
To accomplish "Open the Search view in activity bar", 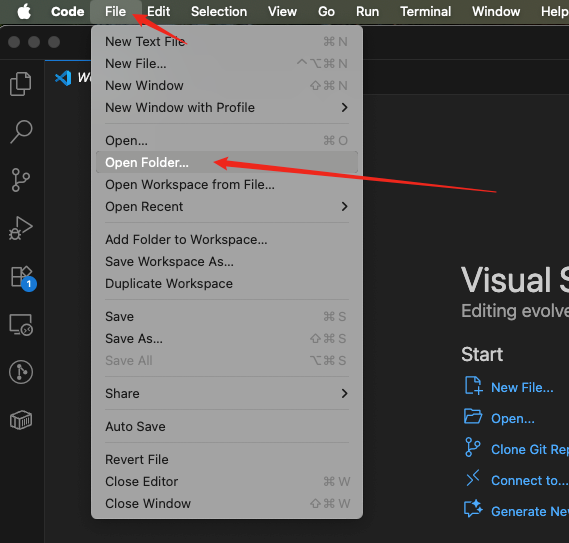I will pyautogui.click(x=21, y=132).
